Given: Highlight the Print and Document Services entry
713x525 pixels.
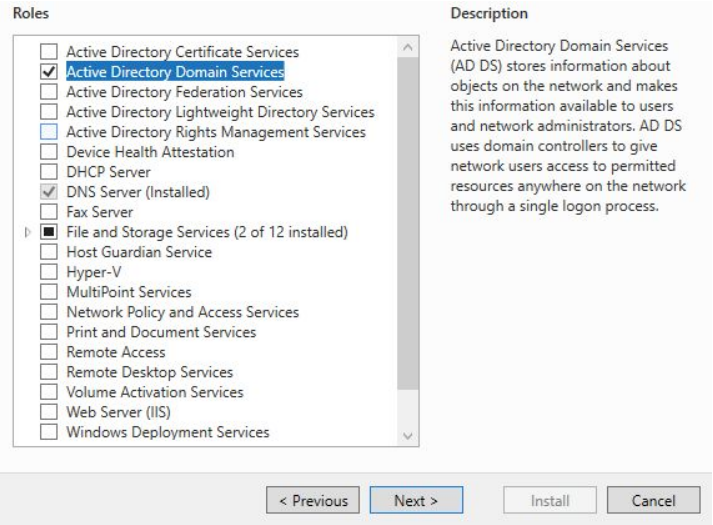Looking at the screenshot, I should click(161, 332).
